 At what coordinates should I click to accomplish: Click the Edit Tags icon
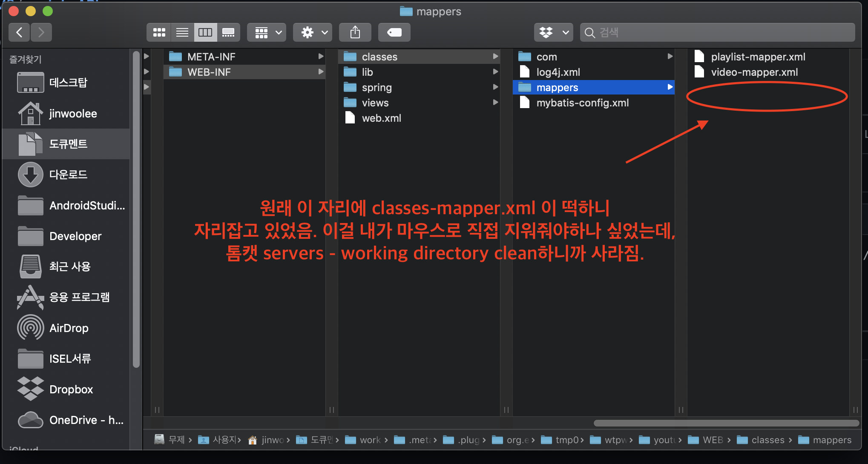click(x=394, y=32)
